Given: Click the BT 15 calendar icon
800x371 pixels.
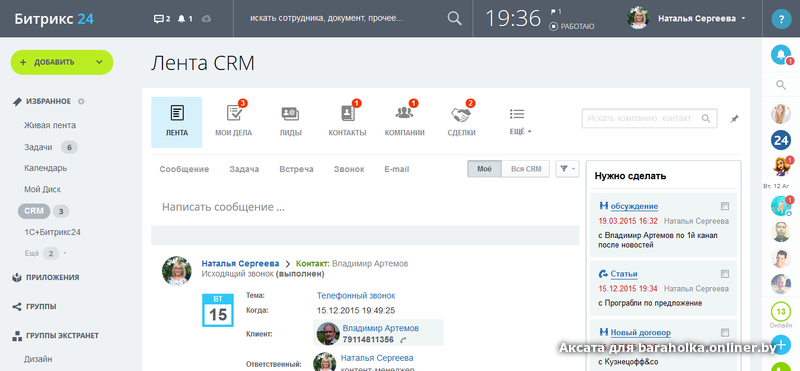Looking at the screenshot, I should click(x=218, y=310).
